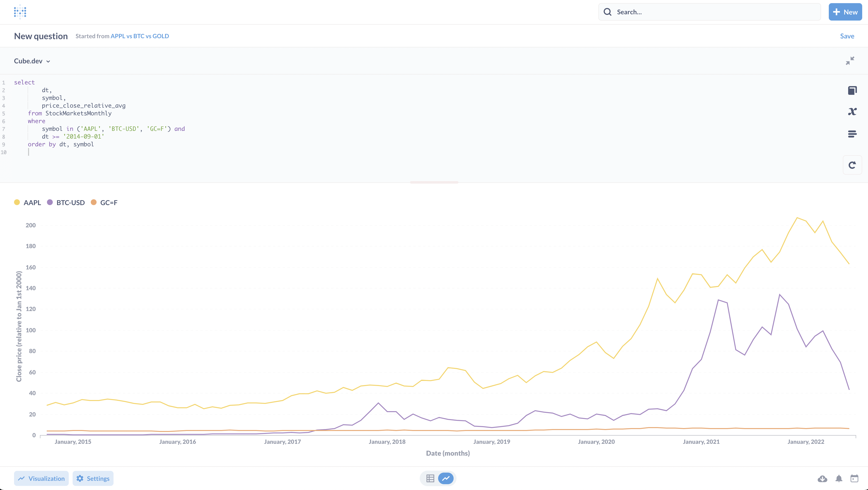Click the refresh run query button

pos(852,165)
